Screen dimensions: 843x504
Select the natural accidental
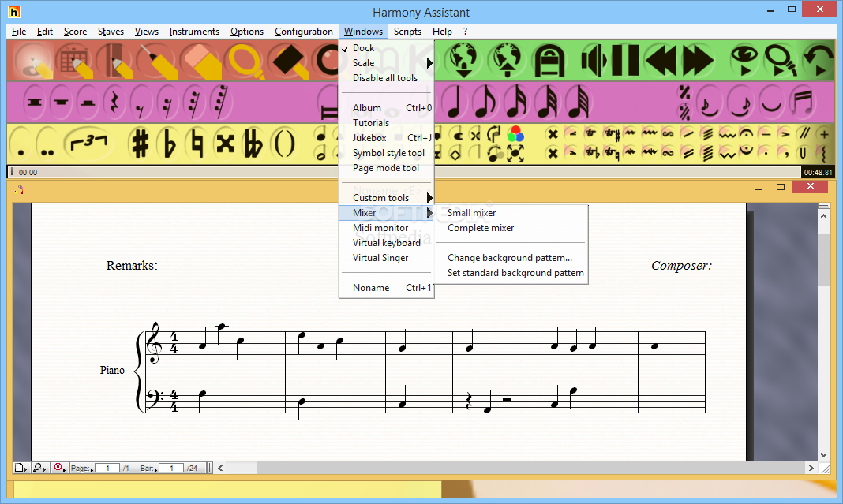(x=197, y=144)
